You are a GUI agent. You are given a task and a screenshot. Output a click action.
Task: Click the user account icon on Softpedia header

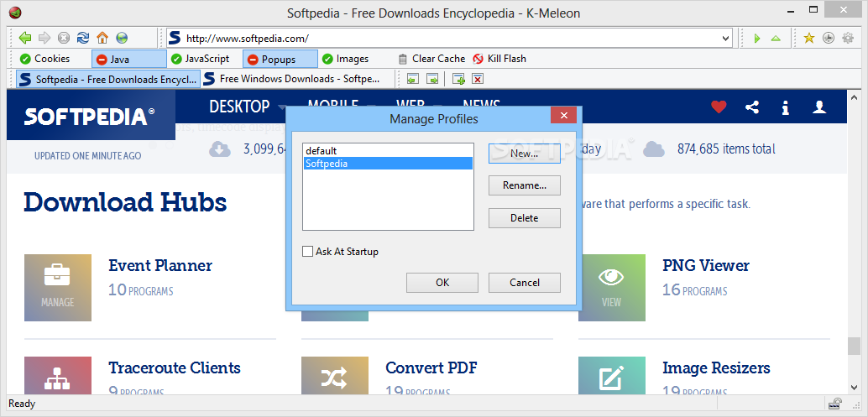(819, 107)
